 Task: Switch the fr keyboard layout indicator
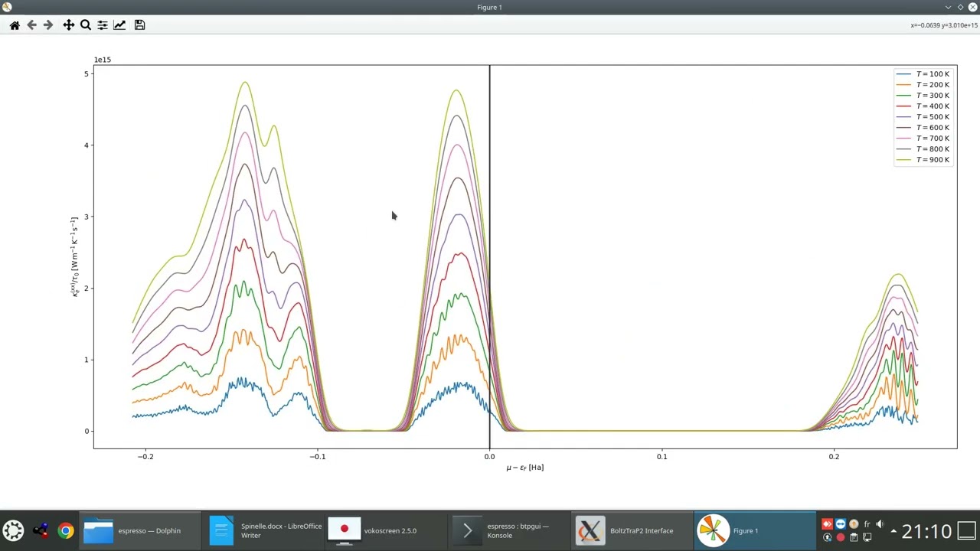pos(867,524)
